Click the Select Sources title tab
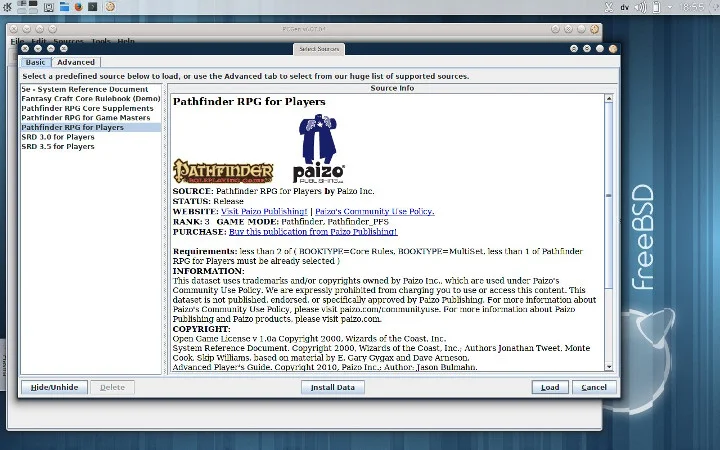This screenshot has width=720, height=450. 319,49
